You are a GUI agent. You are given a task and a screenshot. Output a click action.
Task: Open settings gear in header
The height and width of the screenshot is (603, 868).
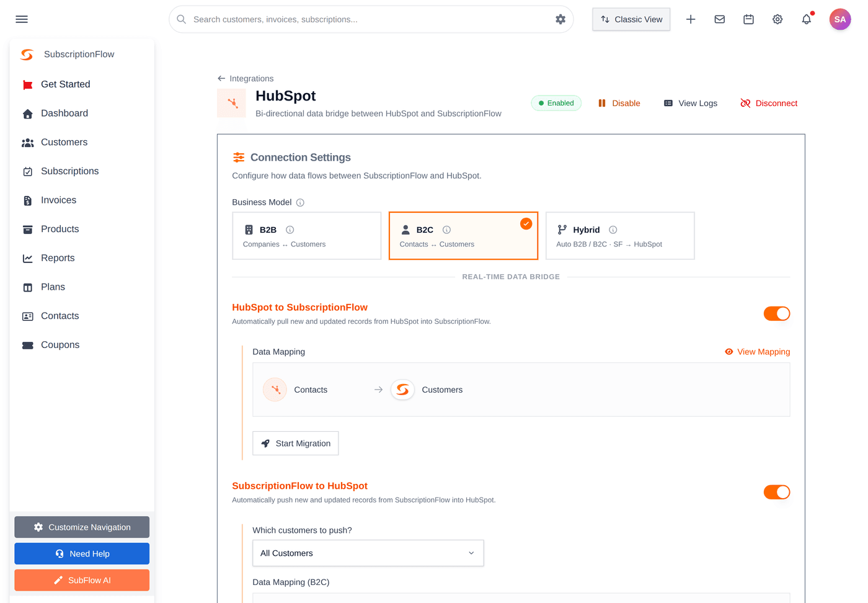[777, 19]
